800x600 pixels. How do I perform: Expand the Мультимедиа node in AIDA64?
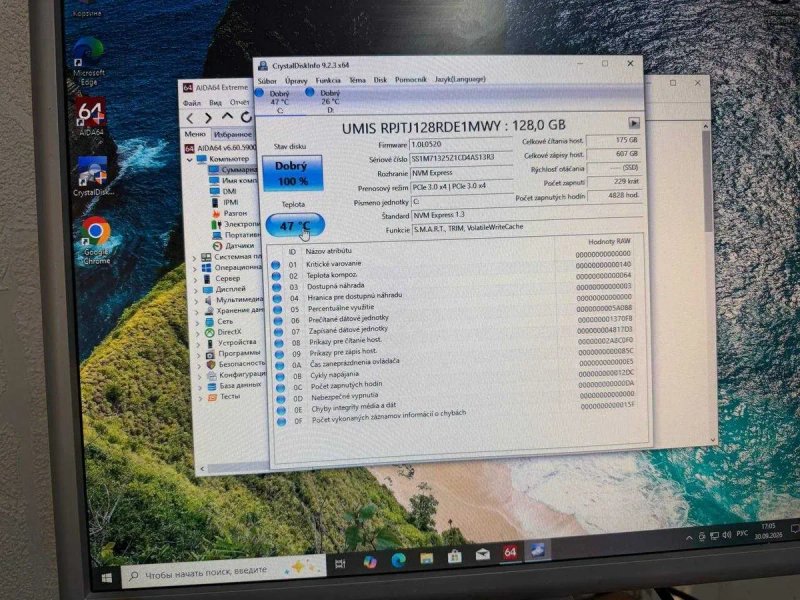[196, 302]
